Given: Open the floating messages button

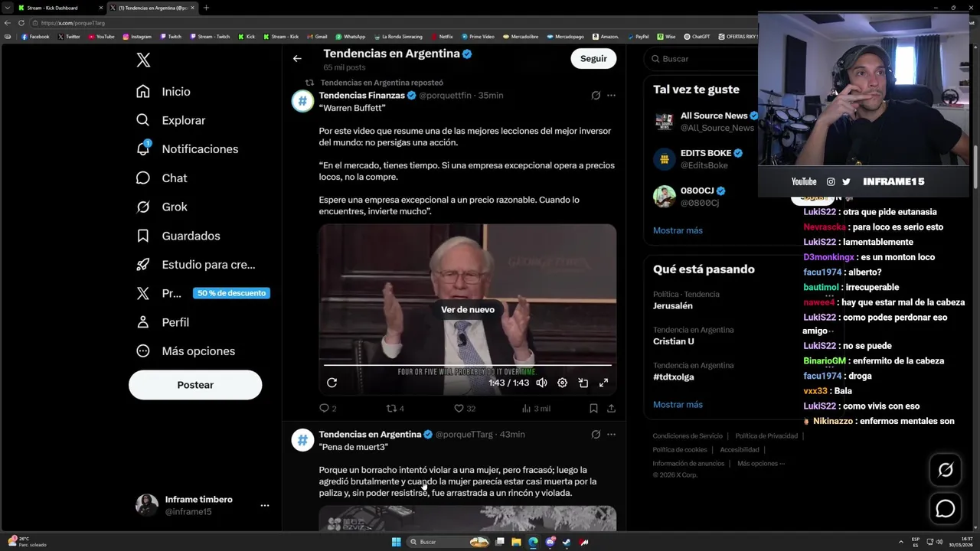Looking at the screenshot, I should click(946, 508).
